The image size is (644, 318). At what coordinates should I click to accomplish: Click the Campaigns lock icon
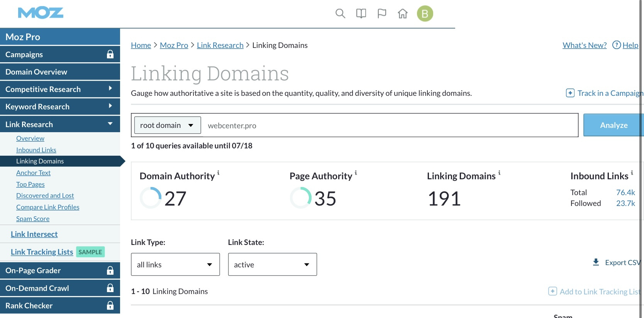110,54
